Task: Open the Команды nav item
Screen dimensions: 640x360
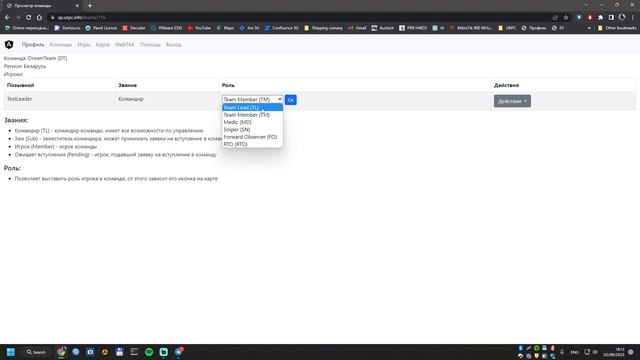Action: click(60, 44)
